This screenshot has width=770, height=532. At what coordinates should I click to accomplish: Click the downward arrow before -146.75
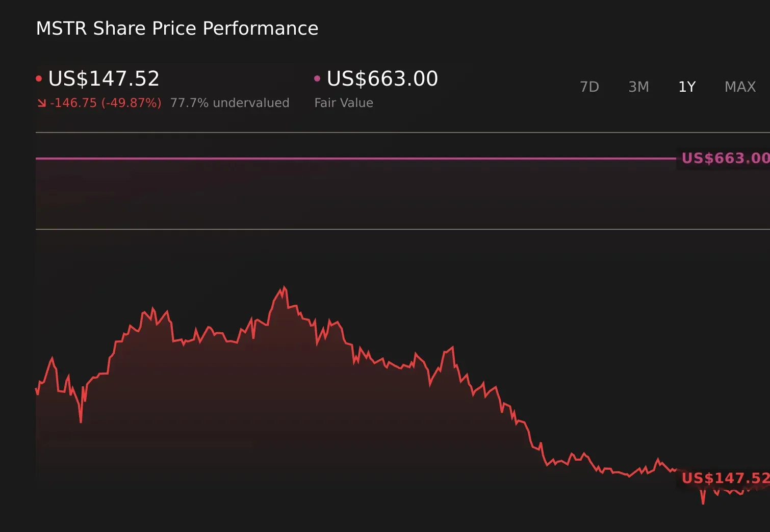tap(41, 102)
